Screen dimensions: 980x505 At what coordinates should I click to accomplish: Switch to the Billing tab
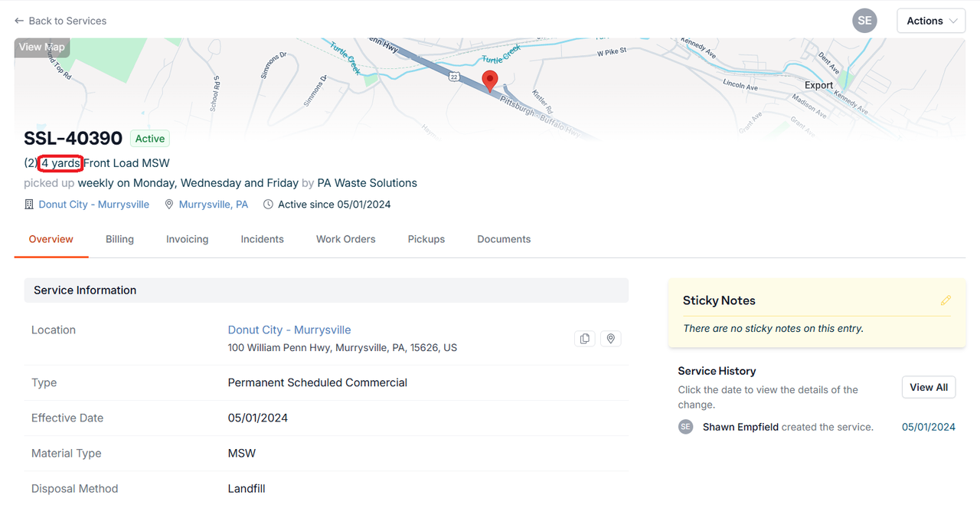pyautogui.click(x=119, y=239)
